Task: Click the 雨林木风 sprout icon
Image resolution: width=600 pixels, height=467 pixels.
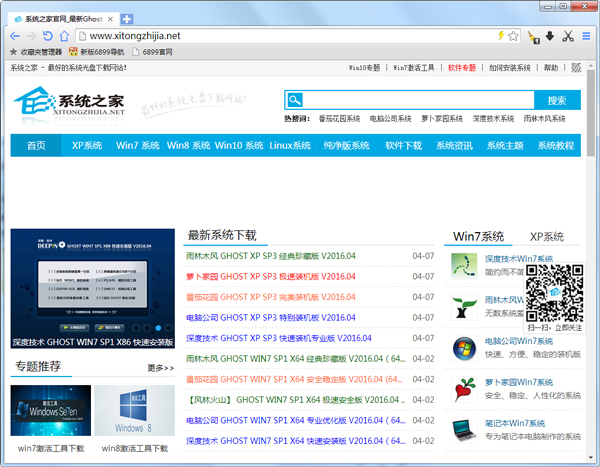Action: (x=464, y=307)
